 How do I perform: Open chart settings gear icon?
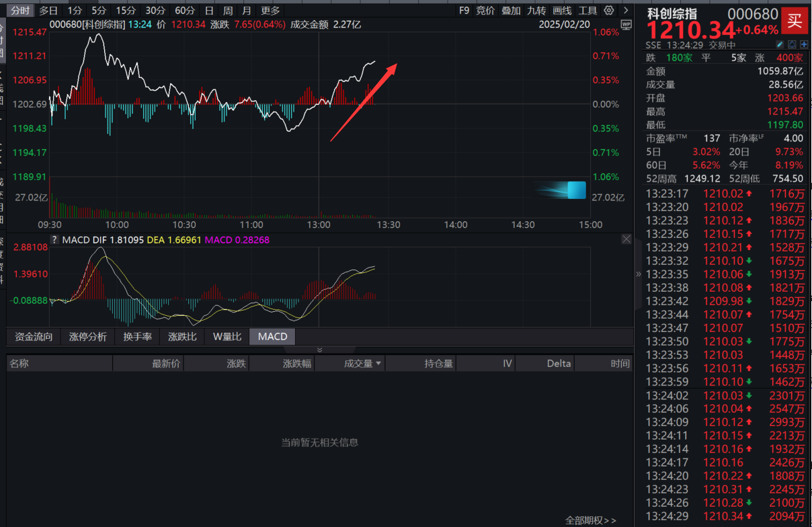(609, 10)
